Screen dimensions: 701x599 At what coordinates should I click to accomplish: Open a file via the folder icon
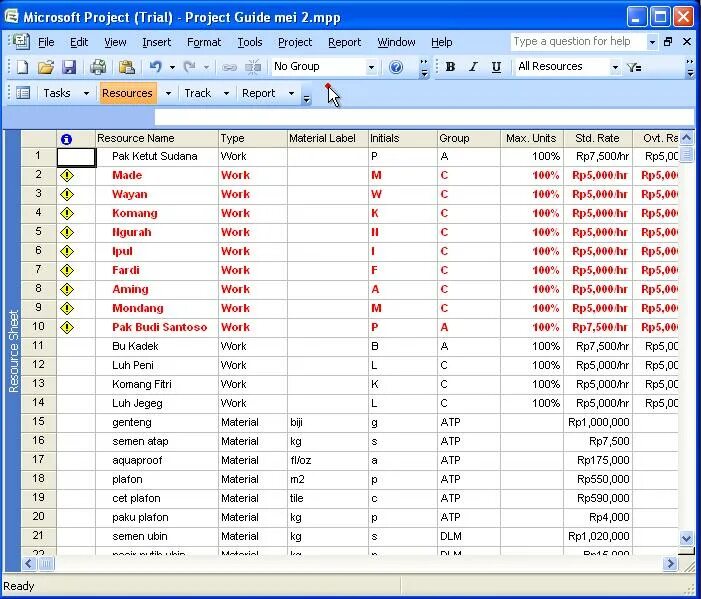(46, 67)
